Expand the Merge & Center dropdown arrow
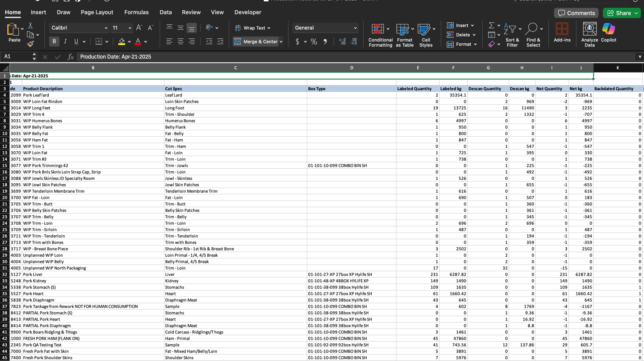The height and width of the screenshot is (361, 644). point(281,41)
